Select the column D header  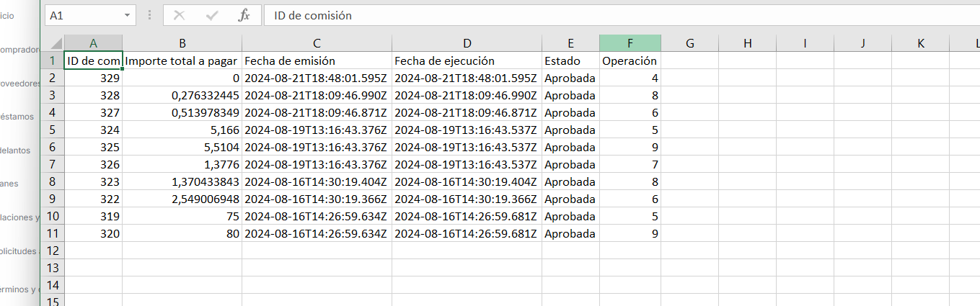tap(467, 43)
